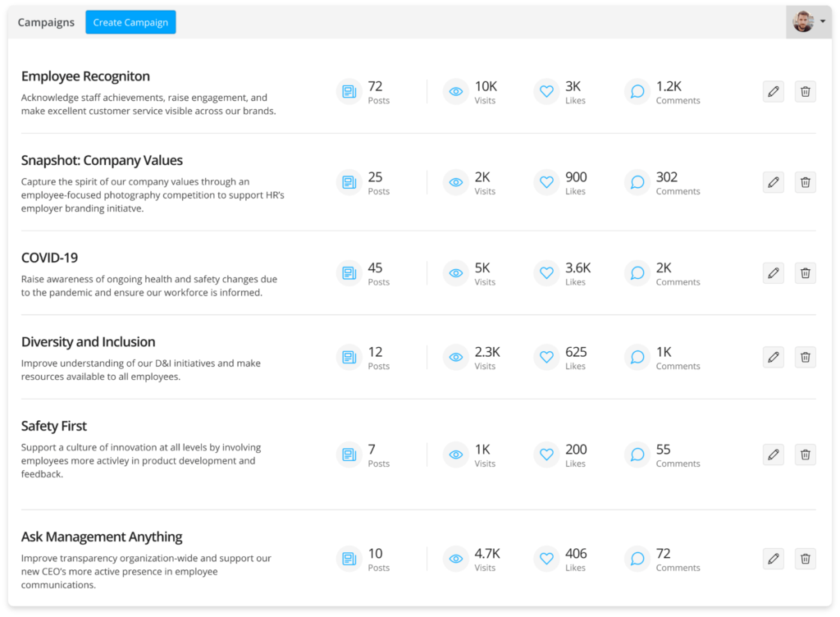Click the Posts icon on Safety First
The image size is (840, 617).
pos(349,454)
